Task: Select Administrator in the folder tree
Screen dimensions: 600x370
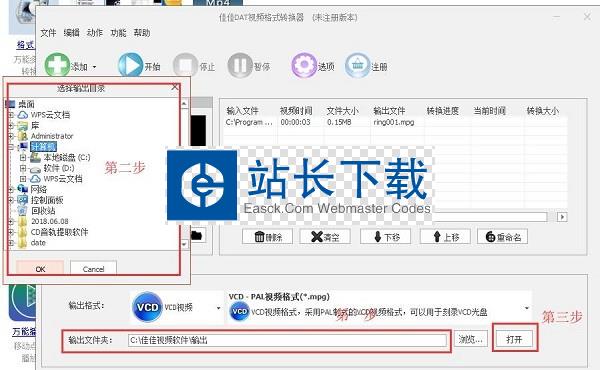Action: [52, 136]
